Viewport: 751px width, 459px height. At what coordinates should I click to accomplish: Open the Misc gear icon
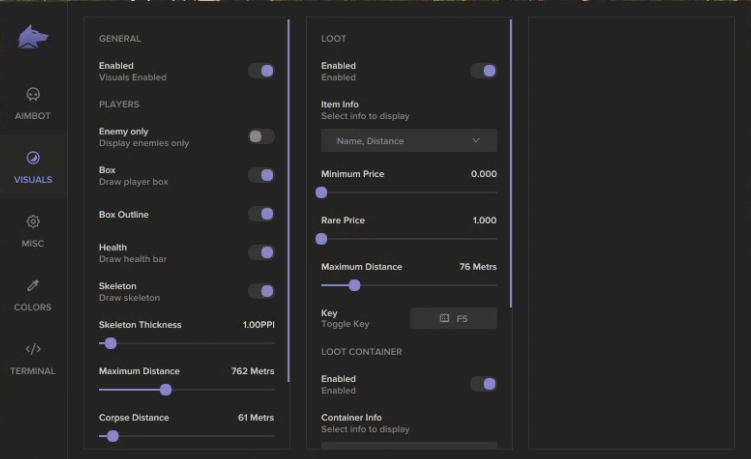pos(33,221)
